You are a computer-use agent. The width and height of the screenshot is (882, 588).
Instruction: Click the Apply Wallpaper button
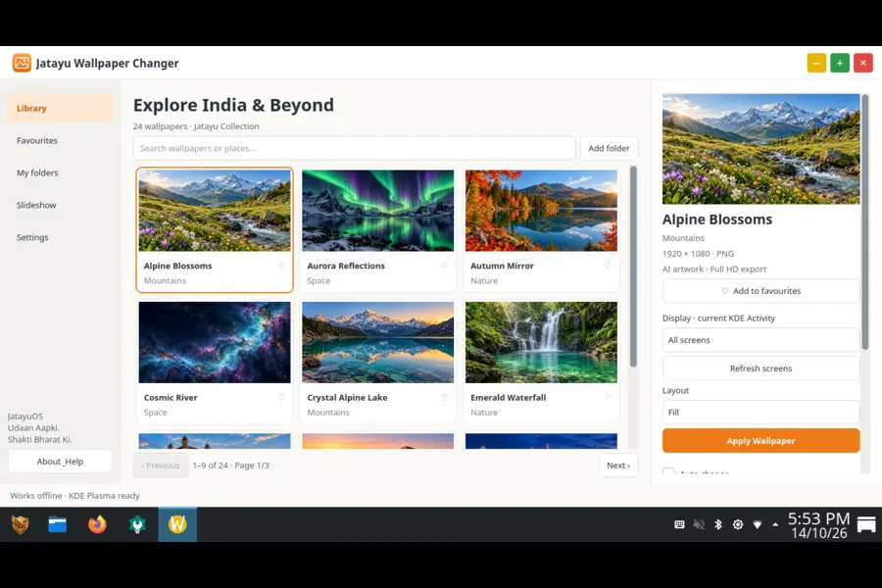pos(760,441)
